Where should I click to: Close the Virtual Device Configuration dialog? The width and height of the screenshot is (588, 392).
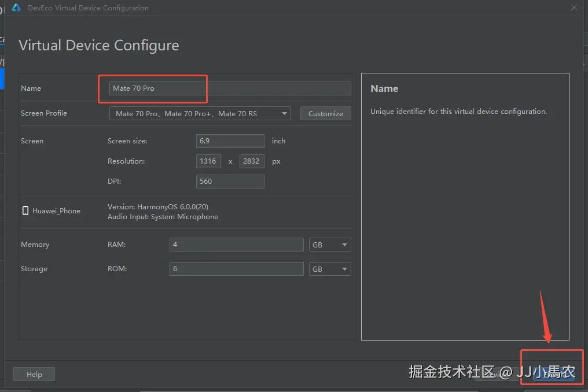(574, 8)
